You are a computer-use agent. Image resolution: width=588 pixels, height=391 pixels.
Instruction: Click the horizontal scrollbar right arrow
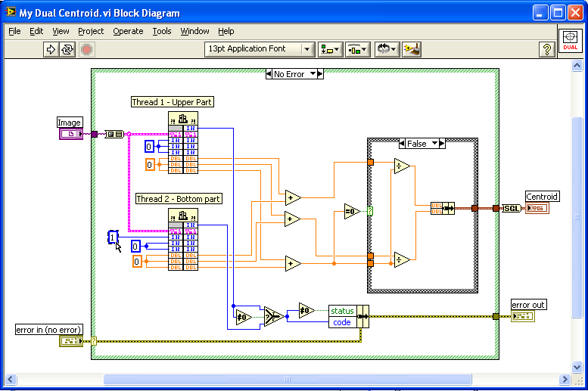pos(565,380)
